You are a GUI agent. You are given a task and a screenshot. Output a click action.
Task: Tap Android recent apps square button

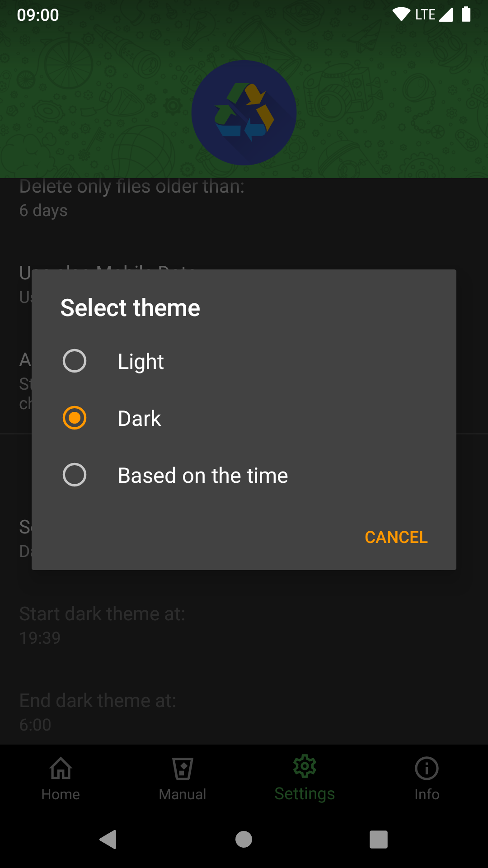tap(379, 840)
